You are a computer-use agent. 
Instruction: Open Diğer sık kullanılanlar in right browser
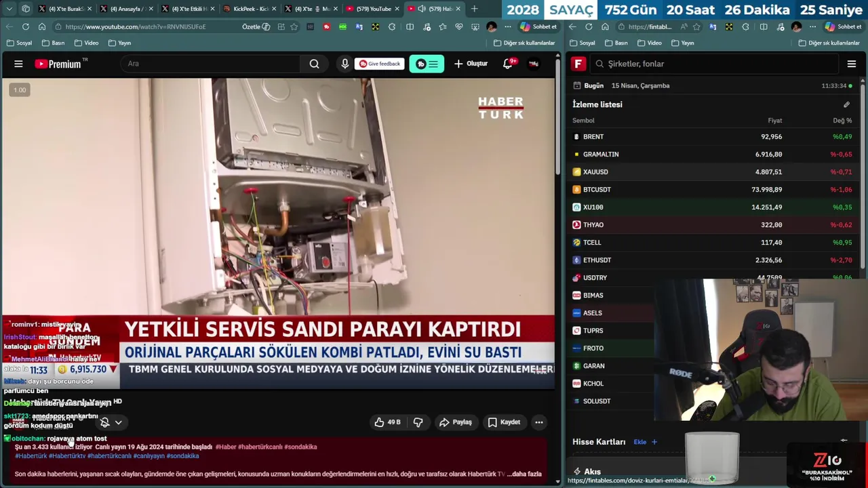(x=829, y=43)
